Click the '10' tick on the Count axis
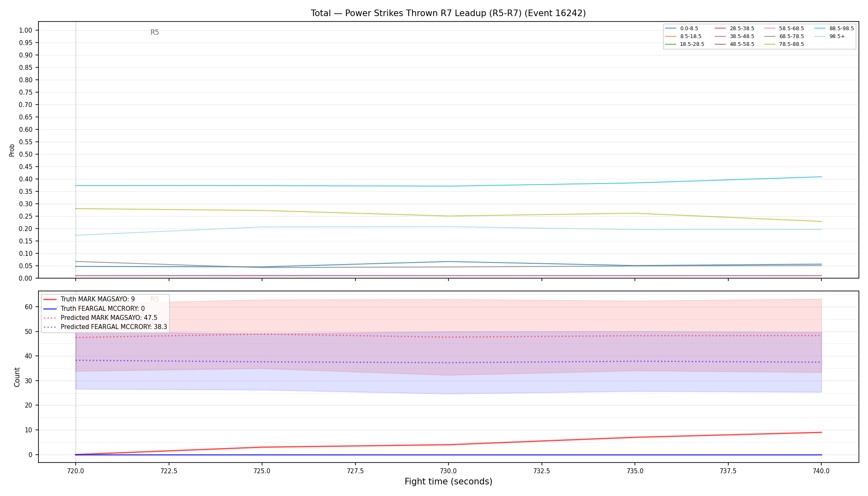This screenshot has width=868, height=496. point(29,430)
